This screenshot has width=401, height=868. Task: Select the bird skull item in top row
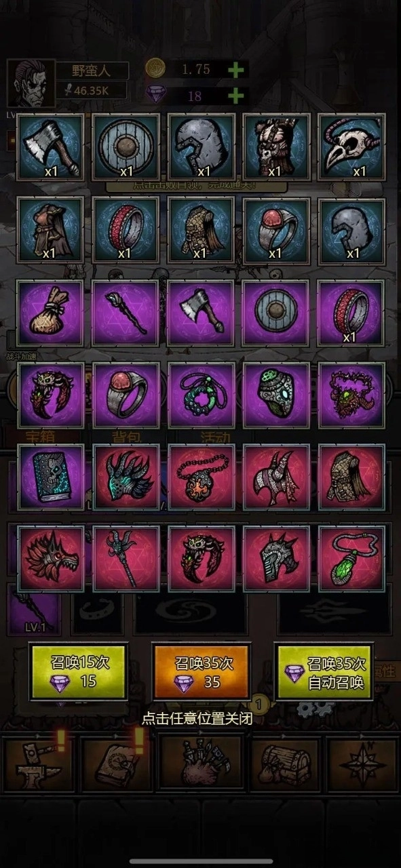tap(351, 147)
